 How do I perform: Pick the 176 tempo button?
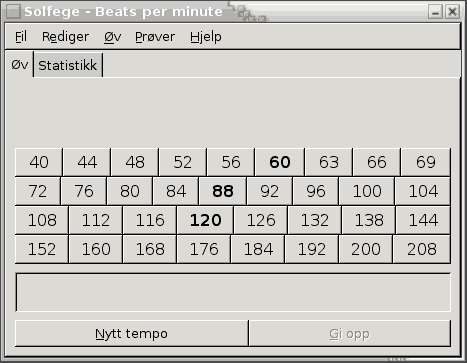point(204,249)
